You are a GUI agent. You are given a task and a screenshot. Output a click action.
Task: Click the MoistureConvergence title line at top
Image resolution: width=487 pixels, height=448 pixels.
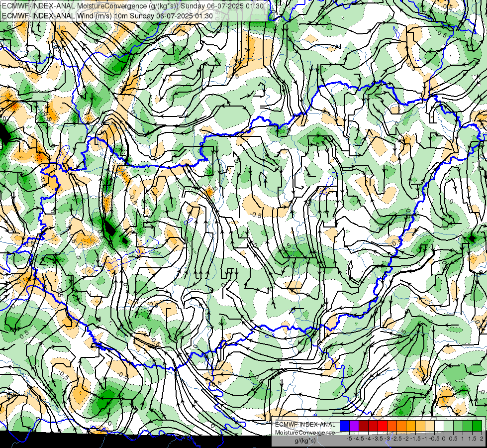coord(133,6)
